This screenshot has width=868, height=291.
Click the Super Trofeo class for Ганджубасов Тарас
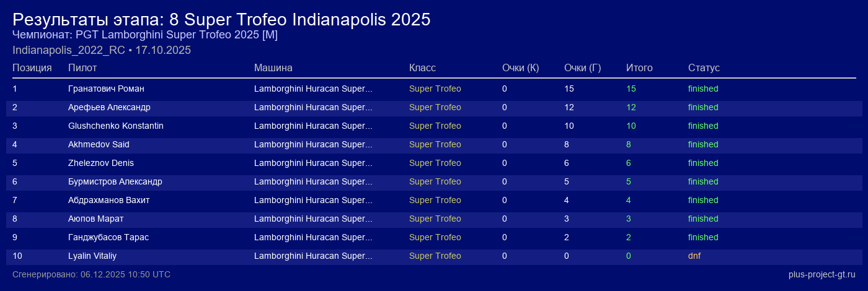(435, 237)
